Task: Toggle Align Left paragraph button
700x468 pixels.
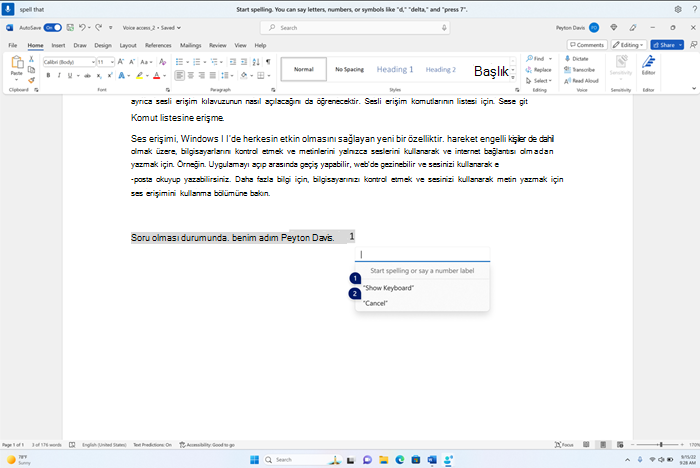Action: [179, 75]
